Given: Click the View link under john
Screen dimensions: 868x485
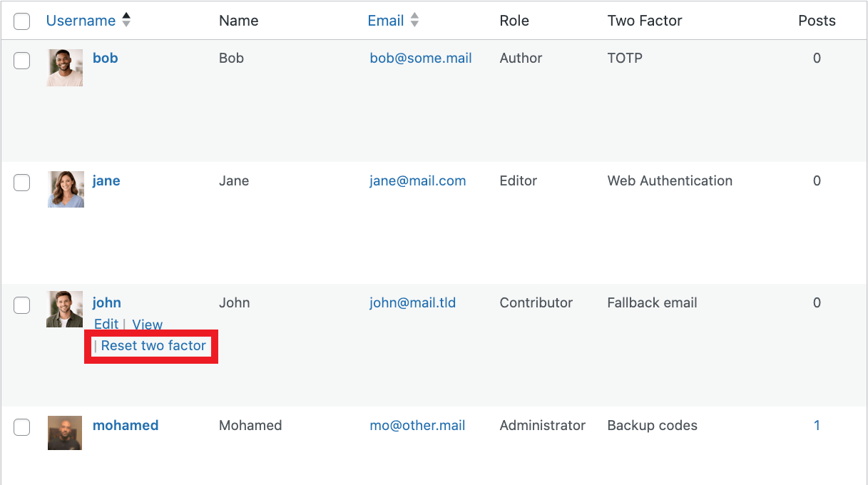Looking at the screenshot, I should pos(148,324).
